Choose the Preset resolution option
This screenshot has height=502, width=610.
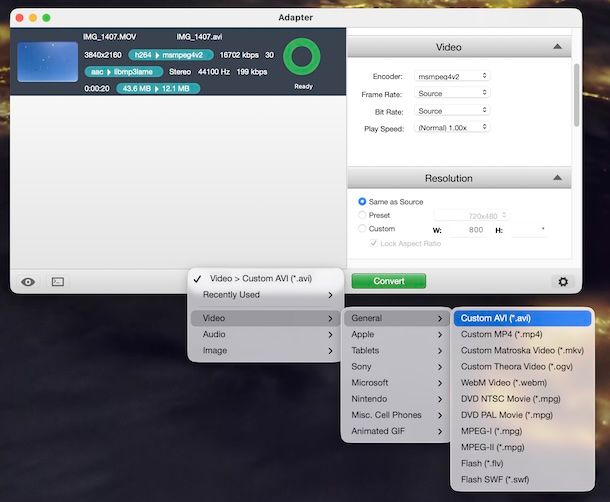[363, 215]
